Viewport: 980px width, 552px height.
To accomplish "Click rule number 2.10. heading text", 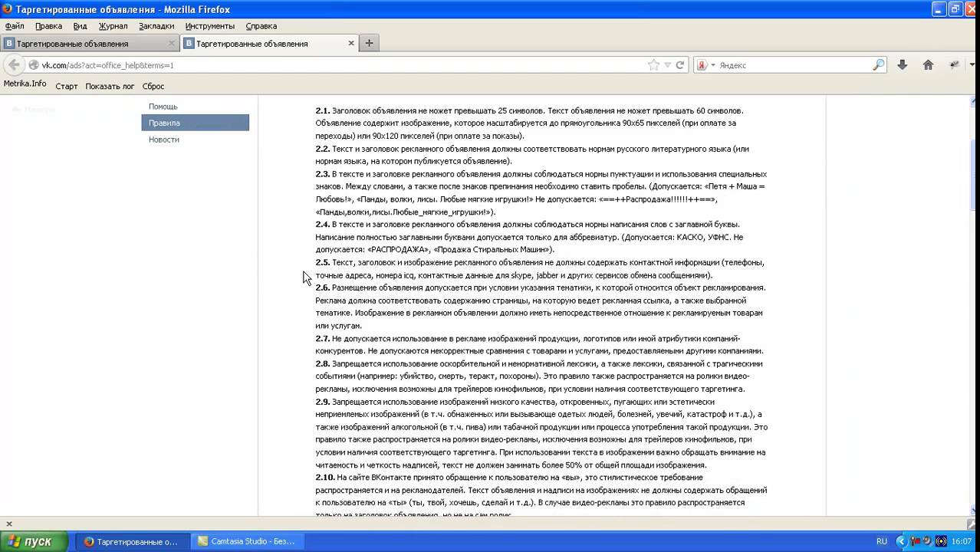I will (x=324, y=477).
